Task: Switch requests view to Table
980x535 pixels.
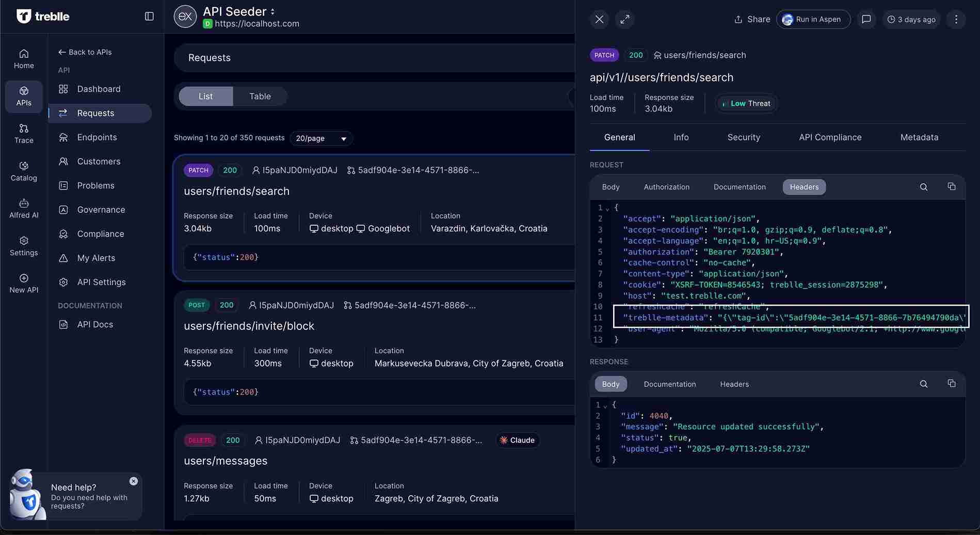Action: (260, 96)
